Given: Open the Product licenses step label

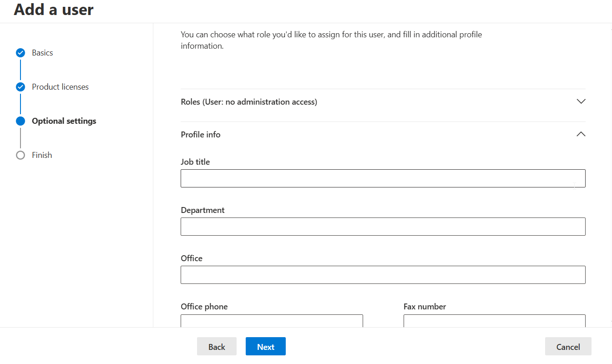Looking at the screenshot, I should [60, 87].
